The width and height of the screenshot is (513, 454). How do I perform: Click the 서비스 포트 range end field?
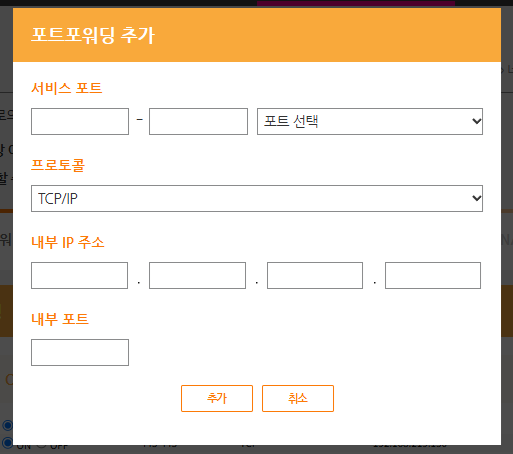click(198, 121)
